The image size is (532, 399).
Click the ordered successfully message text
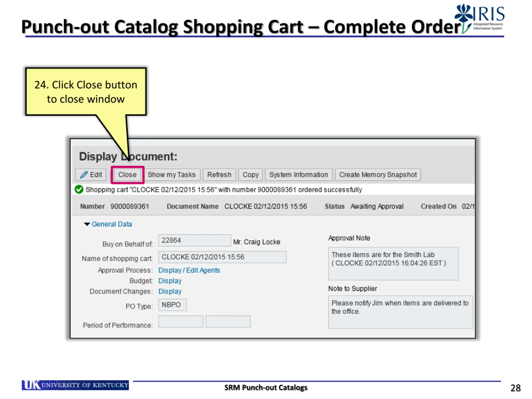(x=224, y=190)
